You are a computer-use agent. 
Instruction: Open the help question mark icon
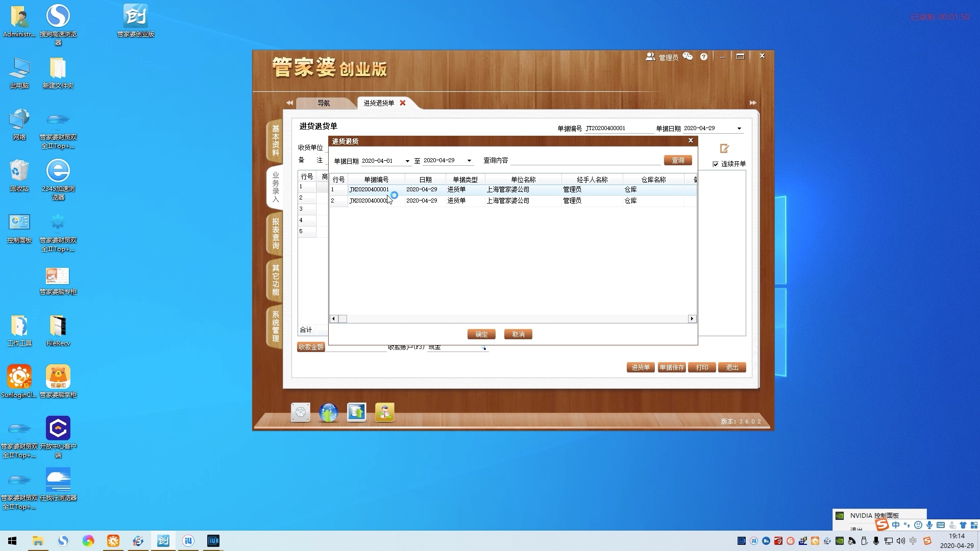704,57
